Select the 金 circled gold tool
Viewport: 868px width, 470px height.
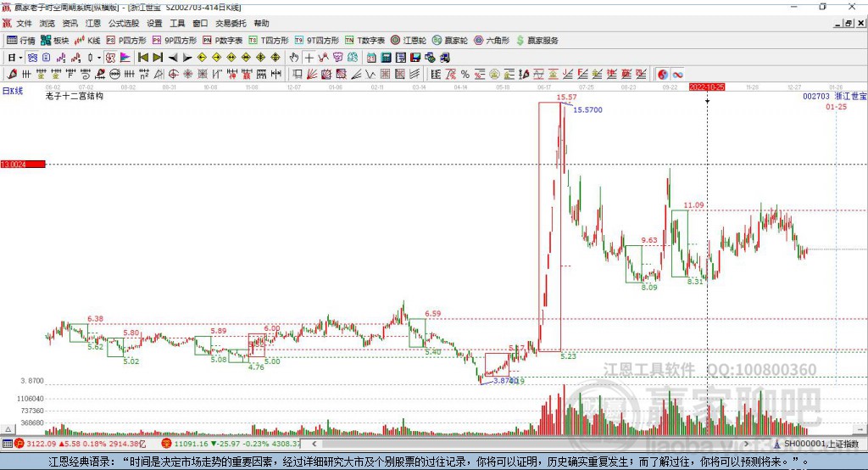tap(494, 75)
